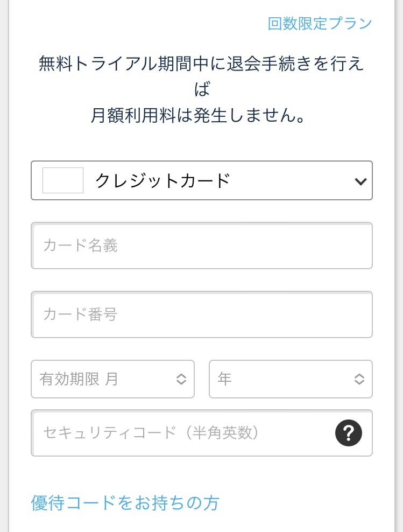Image resolution: width=403 pixels, height=532 pixels.
Task: Click the 優待コードをお持ちの方 link
Action: [125, 503]
